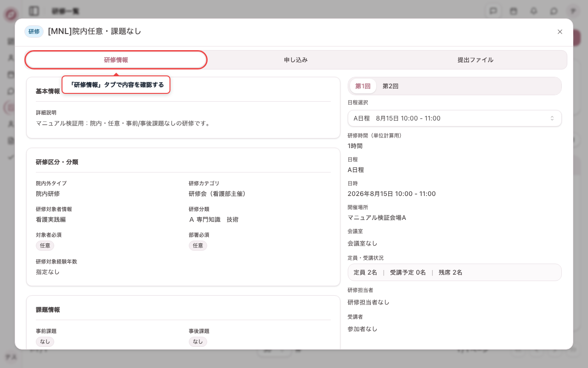The image size is (588, 368).
Task: Click the label 研修分類
Action: pyautogui.click(x=199, y=209)
